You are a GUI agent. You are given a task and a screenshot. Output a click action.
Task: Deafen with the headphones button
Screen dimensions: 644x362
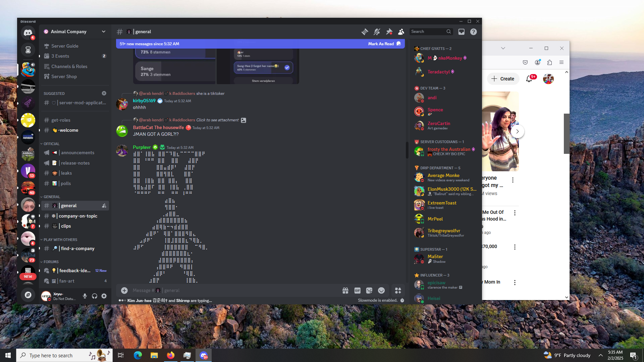click(x=95, y=296)
